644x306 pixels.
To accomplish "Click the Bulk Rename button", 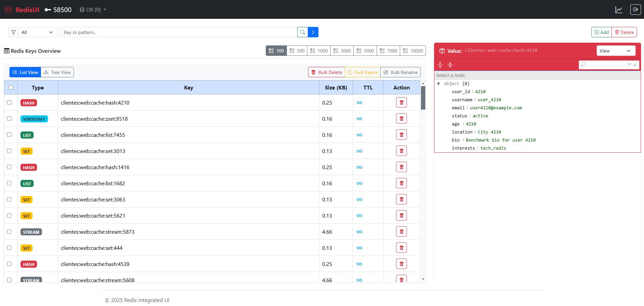I will [400, 72].
